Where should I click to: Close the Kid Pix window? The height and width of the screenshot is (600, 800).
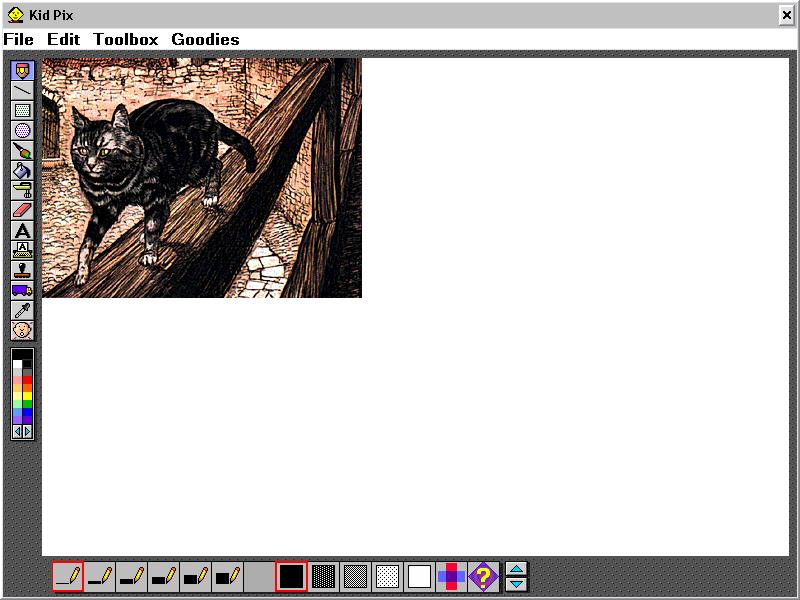point(787,15)
